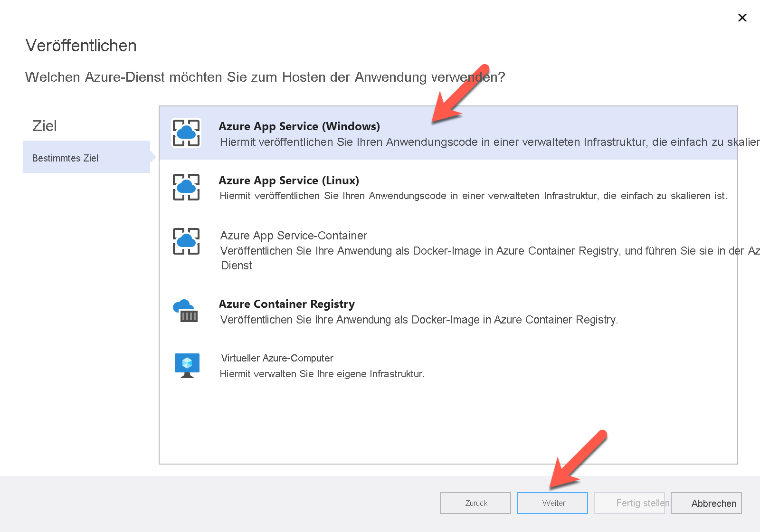Image resolution: width=760 pixels, height=532 pixels.
Task: Click 'Hiermit verwalten Sie Ihre eigene Infrastruktur.'
Action: [x=323, y=374]
